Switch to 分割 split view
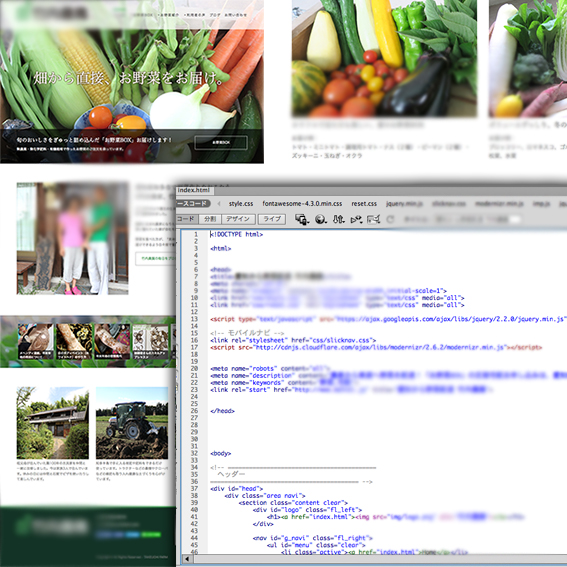The height and width of the screenshot is (567, 567). [x=210, y=219]
